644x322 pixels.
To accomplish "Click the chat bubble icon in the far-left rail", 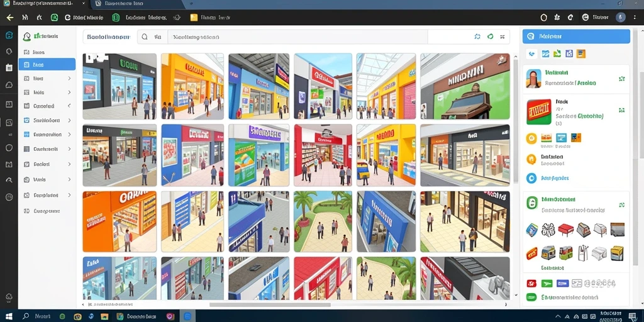I will (x=9, y=85).
